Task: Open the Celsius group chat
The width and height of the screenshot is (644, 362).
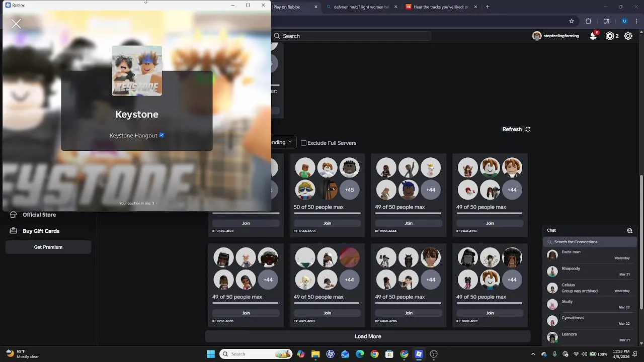Action: click(x=589, y=288)
